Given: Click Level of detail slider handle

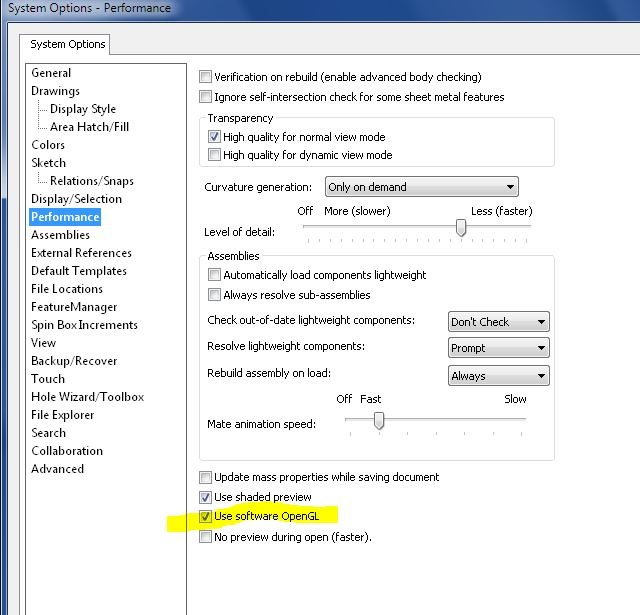Looking at the screenshot, I should pyautogui.click(x=461, y=227).
